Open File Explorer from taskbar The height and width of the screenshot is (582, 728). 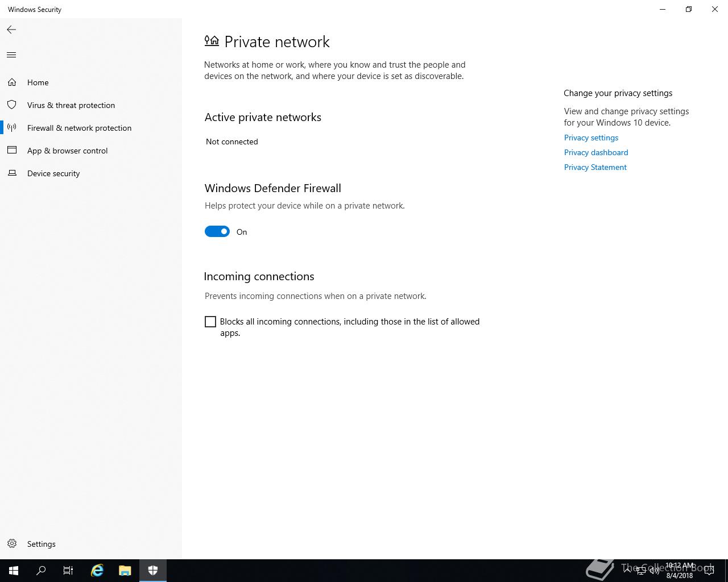pos(125,571)
